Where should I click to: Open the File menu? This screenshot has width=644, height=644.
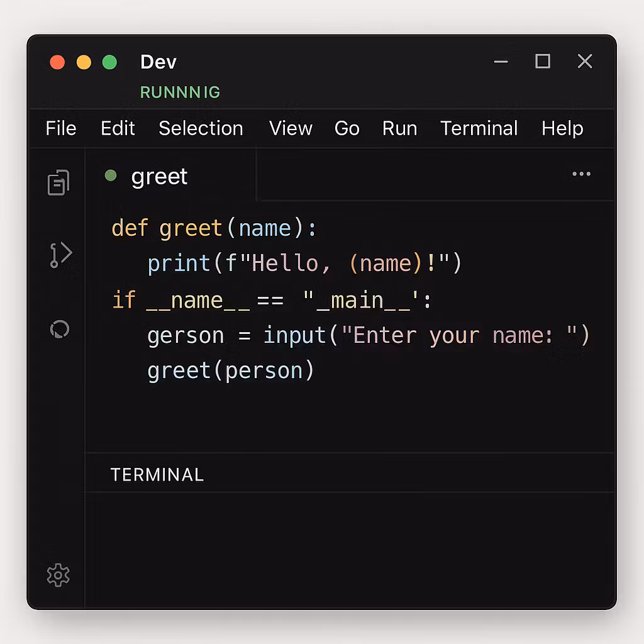tap(61, 128)
